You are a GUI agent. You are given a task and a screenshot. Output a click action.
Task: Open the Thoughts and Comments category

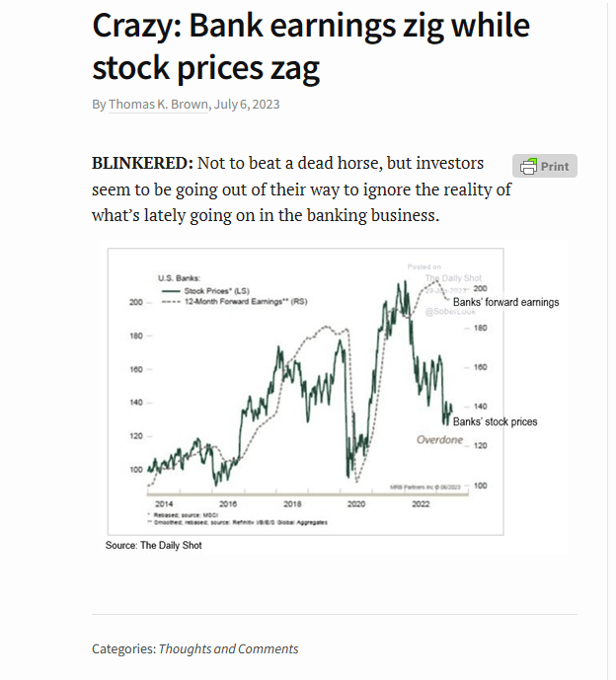pos(228,648)
